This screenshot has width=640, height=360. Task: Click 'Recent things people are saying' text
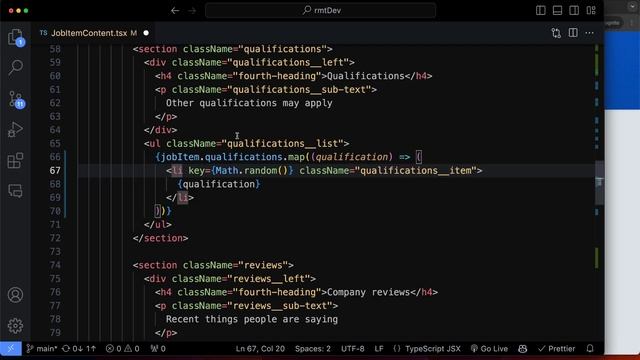(x=252, y=319)
